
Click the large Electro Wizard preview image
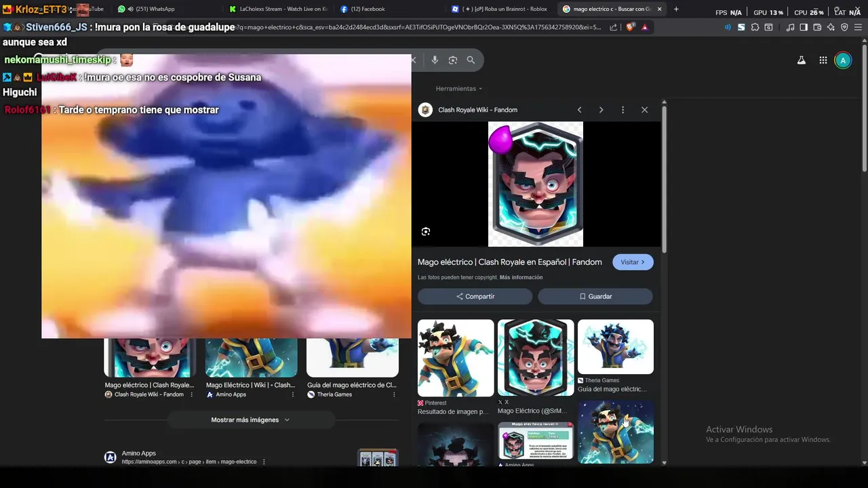tap(536, 184)
